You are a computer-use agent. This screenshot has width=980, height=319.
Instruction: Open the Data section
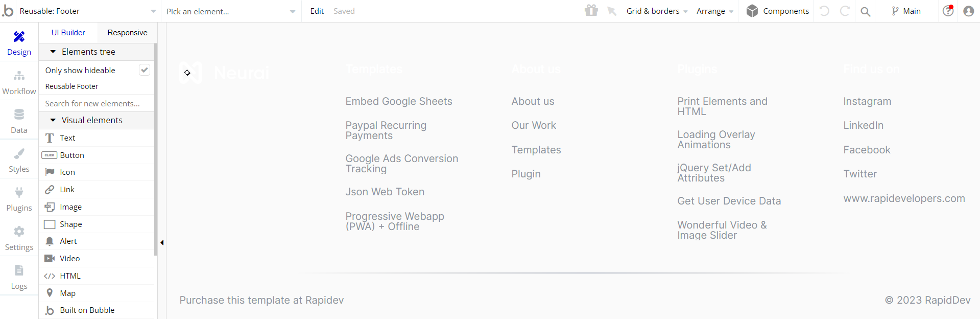pyautogui.click(x=19, y=121)
